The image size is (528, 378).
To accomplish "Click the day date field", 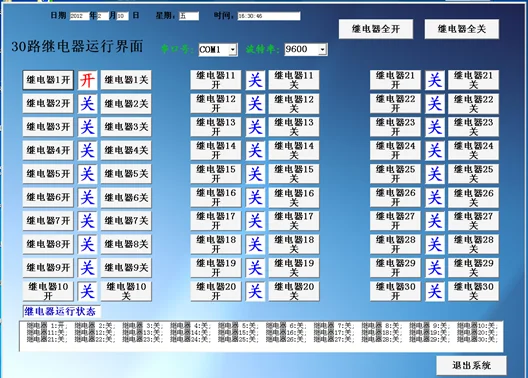I will click(x=122, y=16).
